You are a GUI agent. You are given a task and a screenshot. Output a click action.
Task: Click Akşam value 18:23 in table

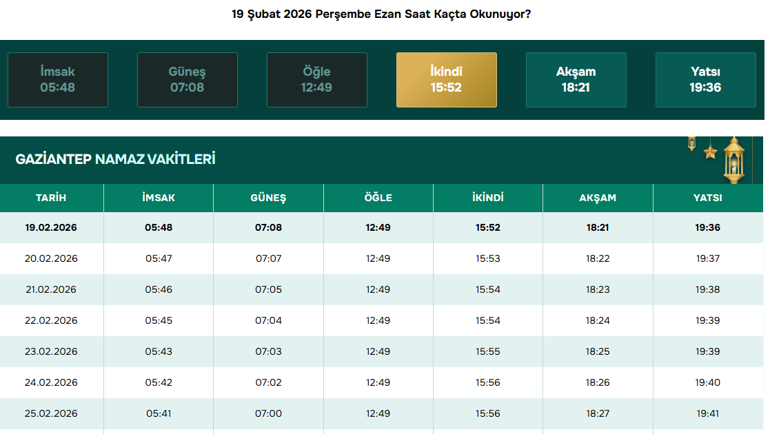pos(598,289)
